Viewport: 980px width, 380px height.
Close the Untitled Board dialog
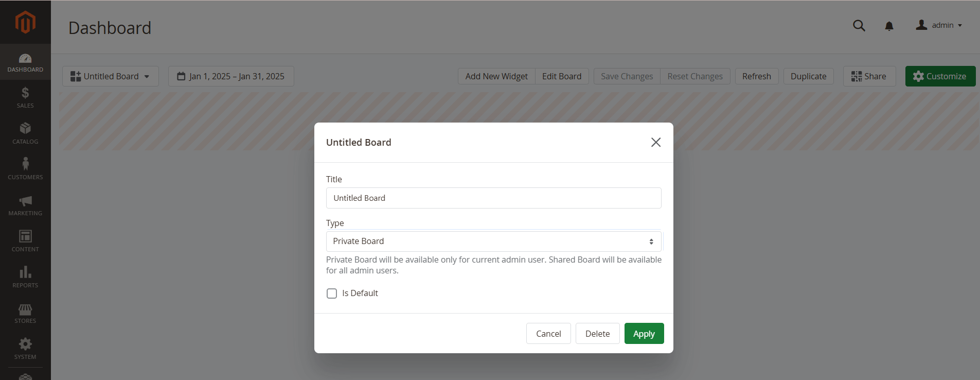pos(656,142)
